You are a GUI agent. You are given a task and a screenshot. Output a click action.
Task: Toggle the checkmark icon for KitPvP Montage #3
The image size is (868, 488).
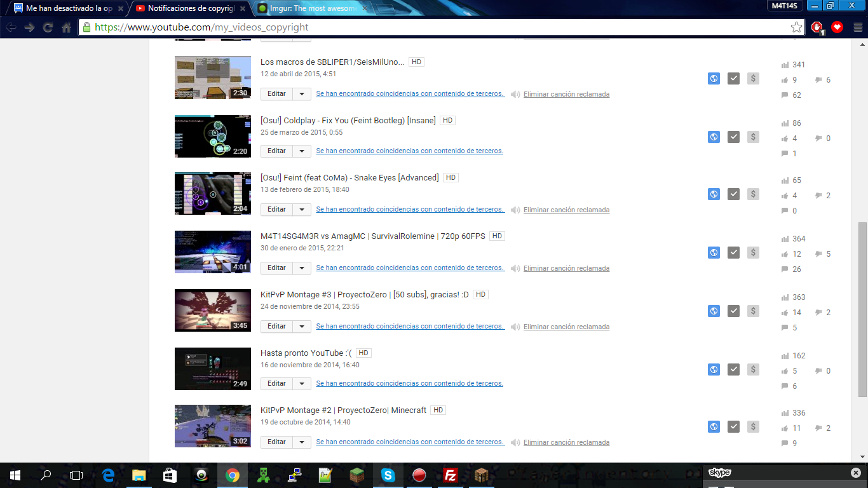click(x=733, y=311)
